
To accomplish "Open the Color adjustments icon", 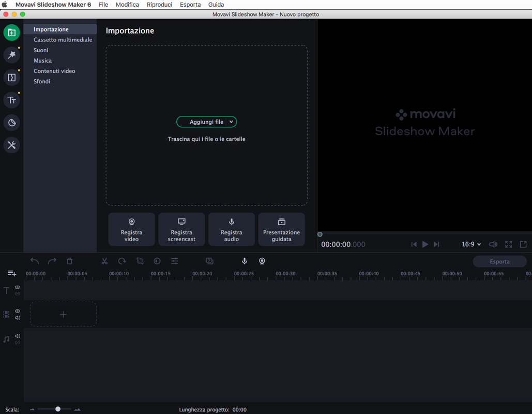I will point(157,261).
